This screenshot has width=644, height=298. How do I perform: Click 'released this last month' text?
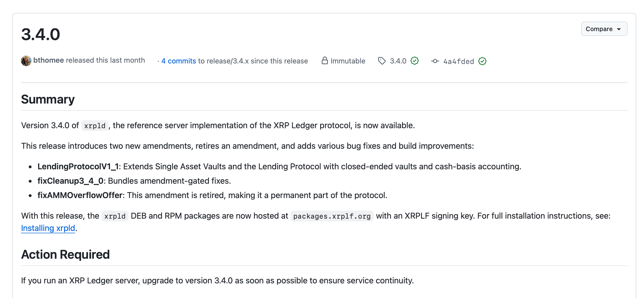point(105,60)
